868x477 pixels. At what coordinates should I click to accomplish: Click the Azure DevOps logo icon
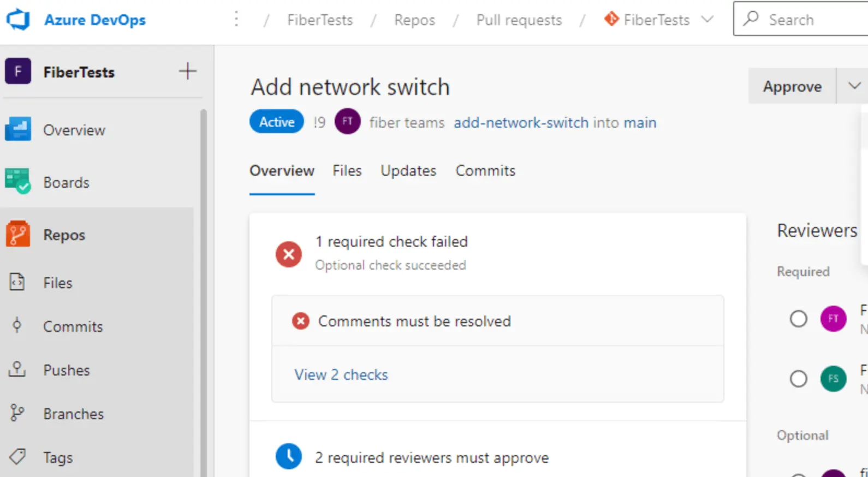pos(18,20)
